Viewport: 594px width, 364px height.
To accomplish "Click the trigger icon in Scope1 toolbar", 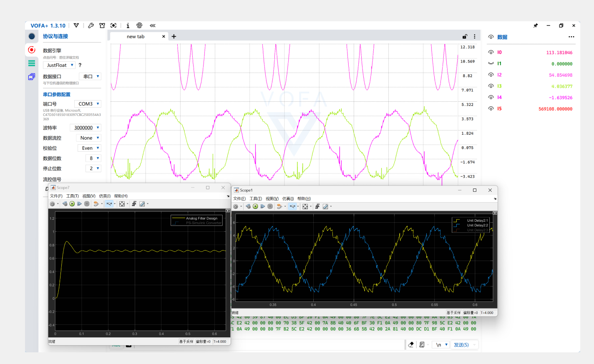I will click(x=317, y=206).
